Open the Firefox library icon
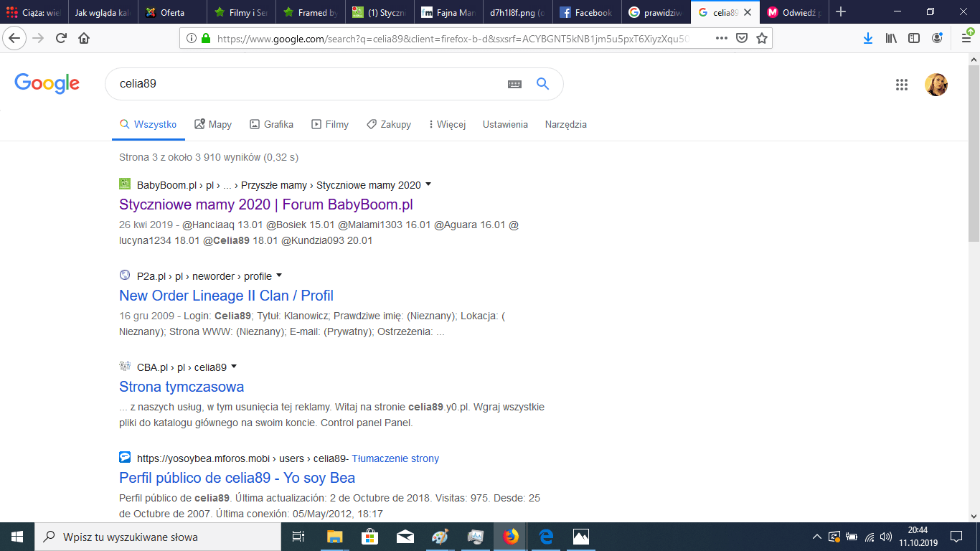The image size is (980, 551). [891, 38]
